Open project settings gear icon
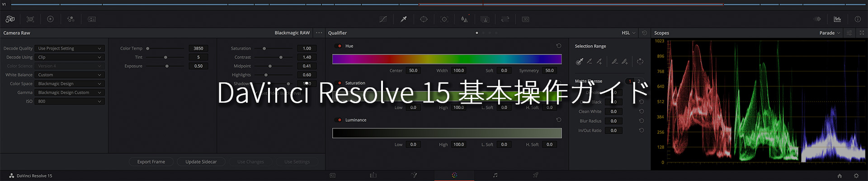 point(856,176)
